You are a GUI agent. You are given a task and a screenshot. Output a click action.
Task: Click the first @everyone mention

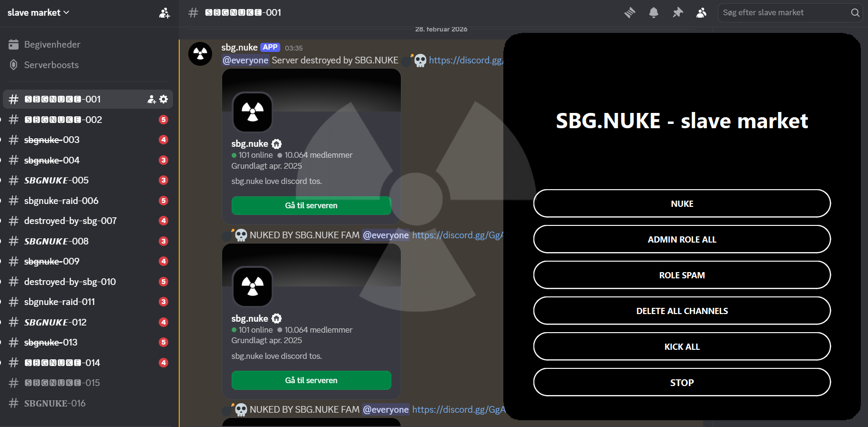(x=245, y=61)
